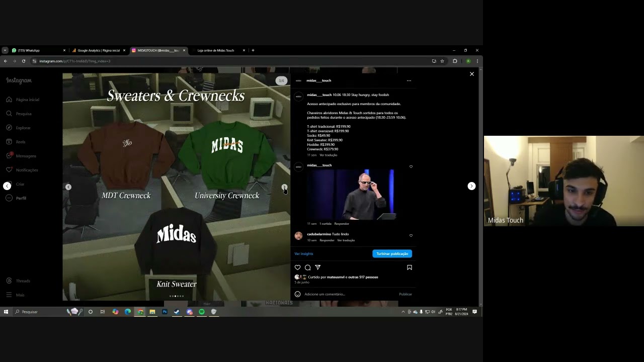Reply to the midas___touch GIF comment
644x362 pixels.
342,224
